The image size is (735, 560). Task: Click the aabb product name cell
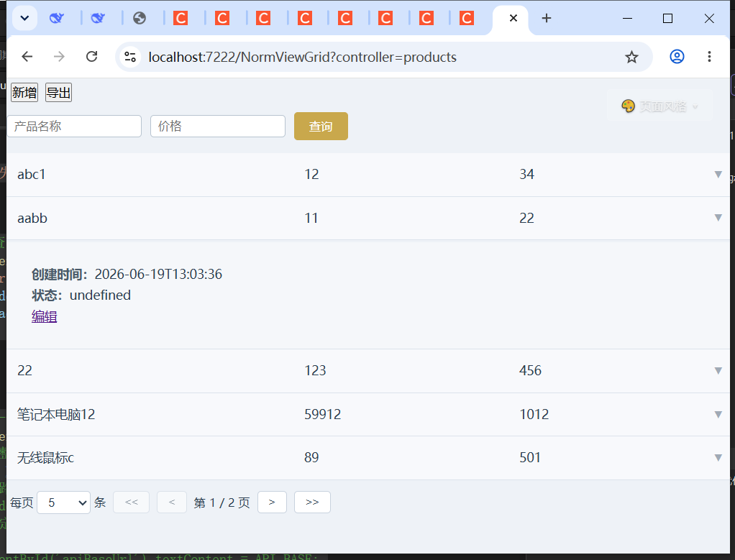coord(32,218)
